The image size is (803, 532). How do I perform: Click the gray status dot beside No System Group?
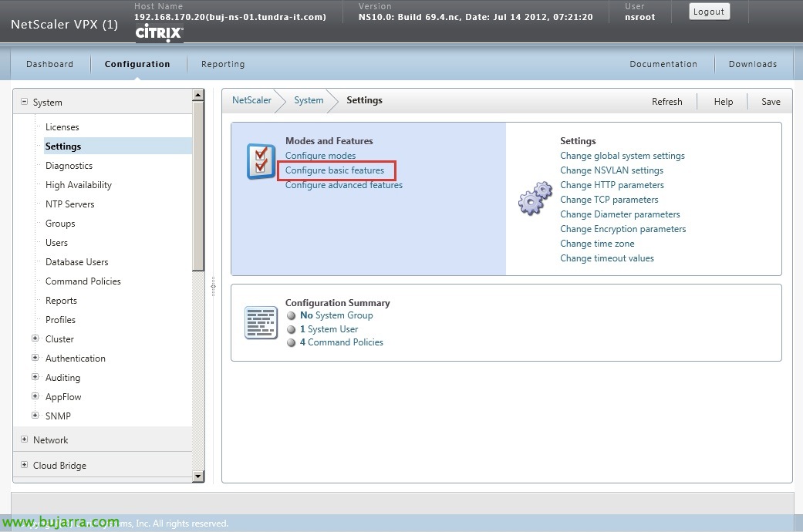pos(292,316)
